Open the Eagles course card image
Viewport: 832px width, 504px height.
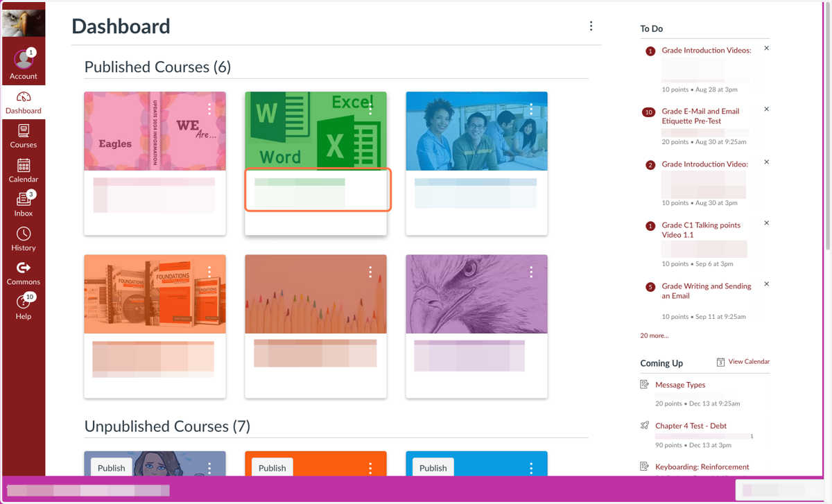point(155,131)
